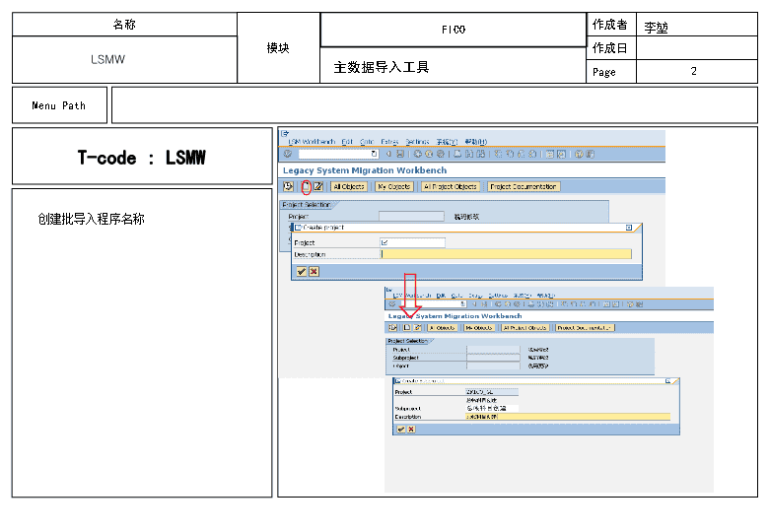Click '创建批导入程序名称' text in document

tap(92, 219)
